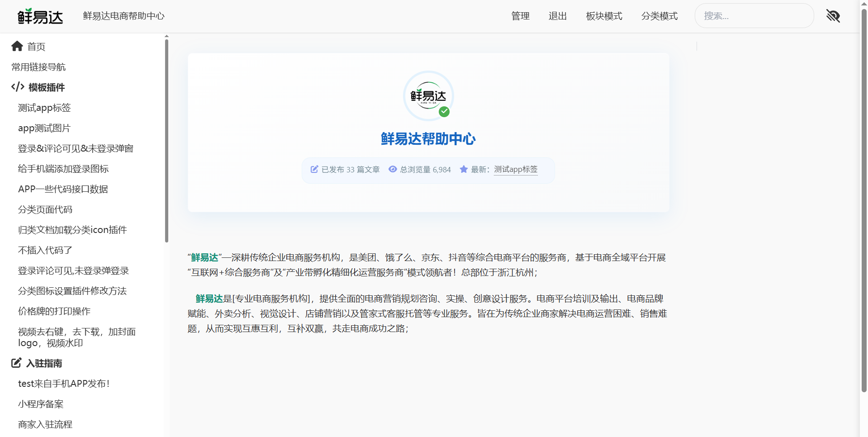This screenshot has height=437, width=868.
Task: Switch to 分类模式 view
Action: [659, 16]
